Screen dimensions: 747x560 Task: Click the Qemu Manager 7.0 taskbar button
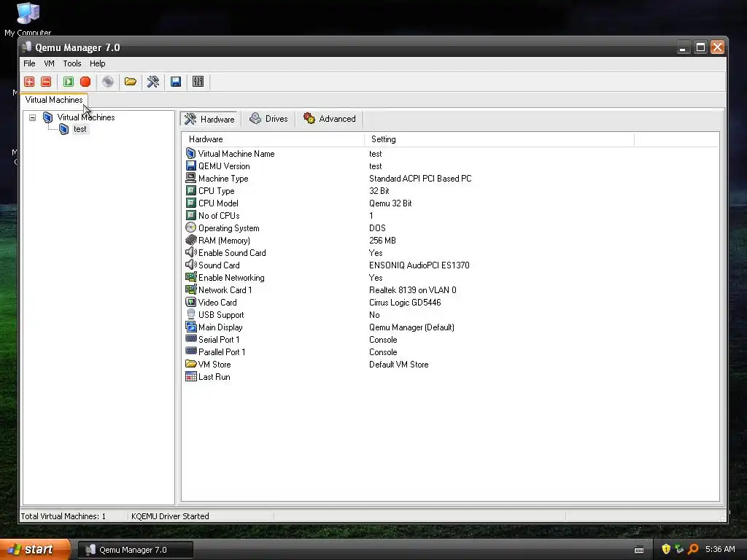click(x=135, y=550)
